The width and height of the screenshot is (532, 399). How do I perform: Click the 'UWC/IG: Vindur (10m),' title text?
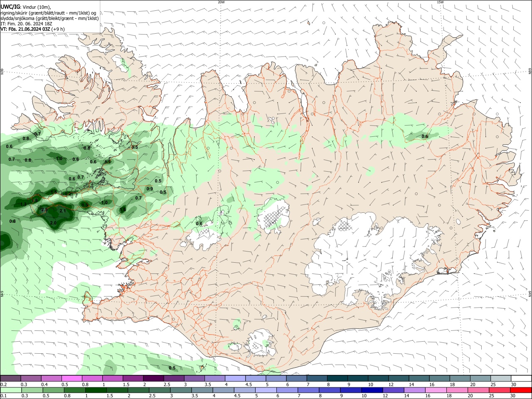(26, 7)
